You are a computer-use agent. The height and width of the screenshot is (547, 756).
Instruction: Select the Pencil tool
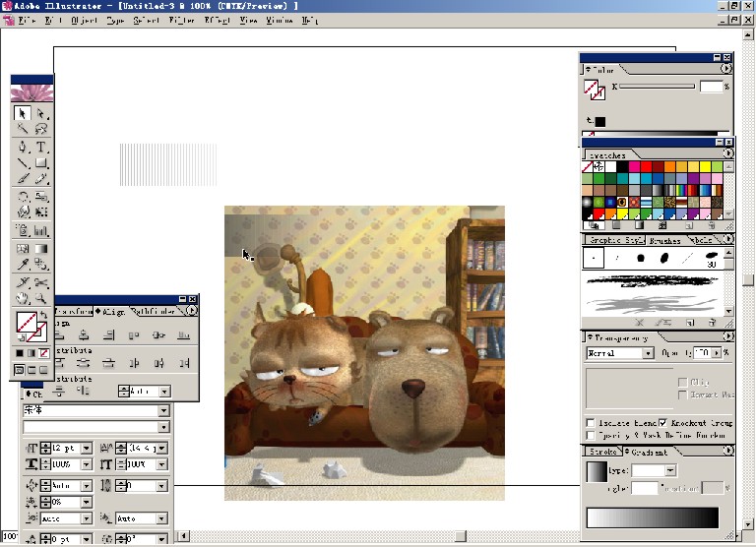41,179
